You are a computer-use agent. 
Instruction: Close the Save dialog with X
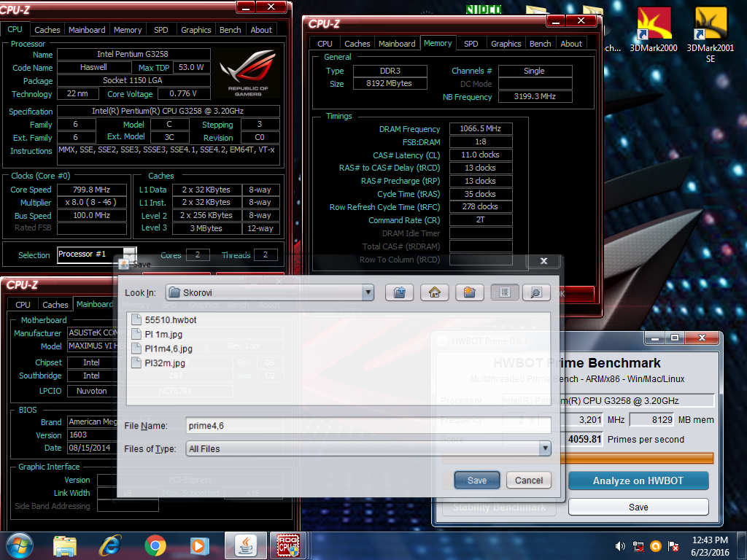pyautogui.click(x=543, y=261)
